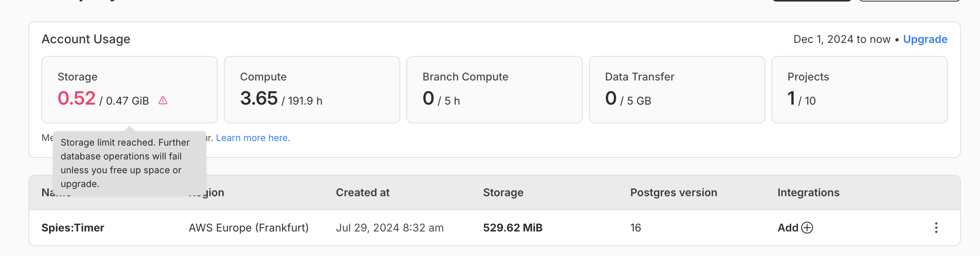Click the Integrations column header
The height and width of the screenshot is (256, 980).
[808, 192]
